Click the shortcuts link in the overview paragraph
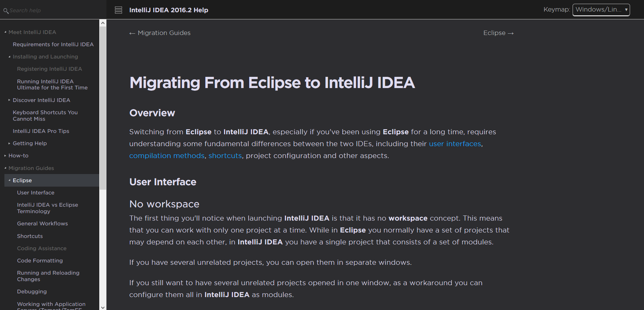This screenshot has width=644, height=310. [x=225, y=155]
